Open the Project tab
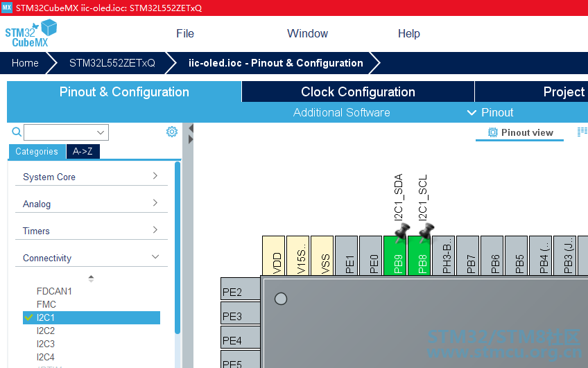The image size is (588, 368). (532, 91)
